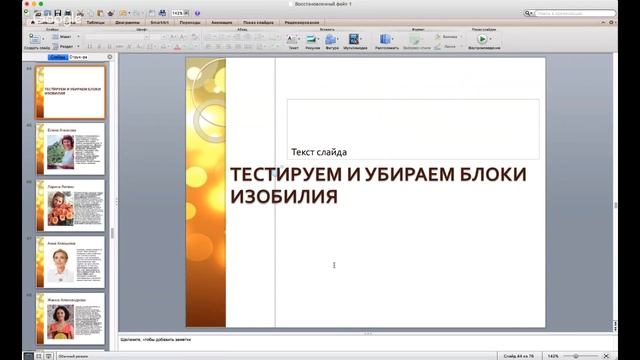Click in the search presentation field
The height and width of the screenshot is (360, 640).
(x=574, y=13)
